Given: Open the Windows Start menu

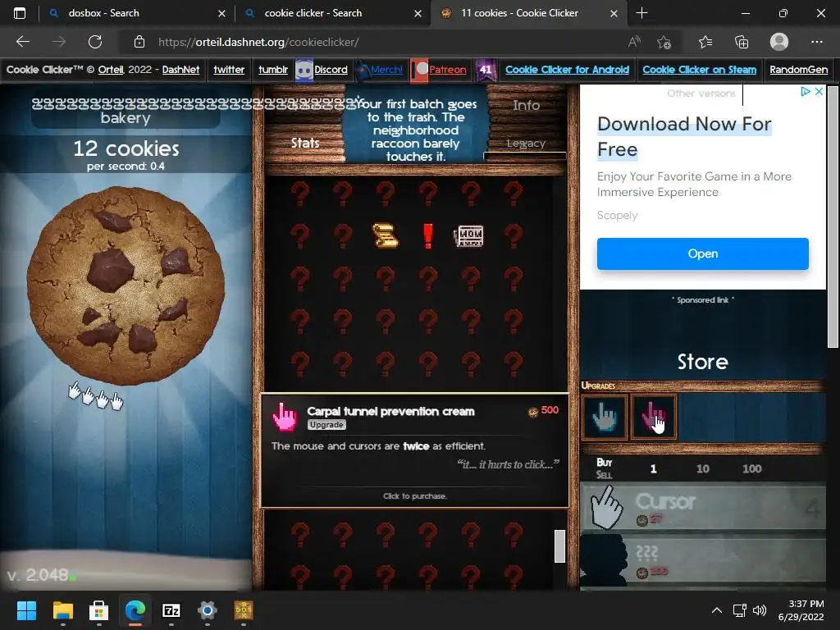Looking at the screenshot, I should [x=26, y=610].
